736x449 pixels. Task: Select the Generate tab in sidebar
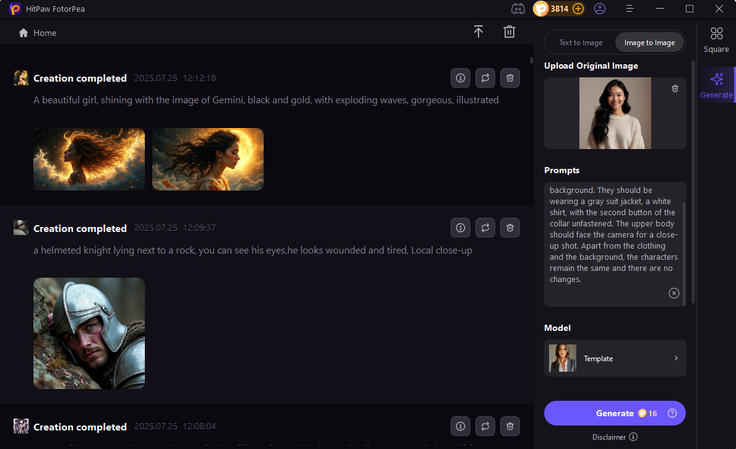pos(716,85)
